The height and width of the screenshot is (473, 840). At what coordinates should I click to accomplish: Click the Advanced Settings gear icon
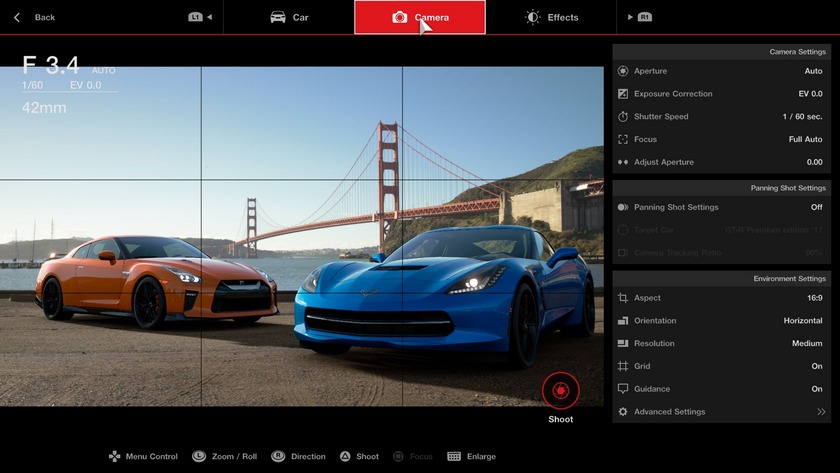623,412
